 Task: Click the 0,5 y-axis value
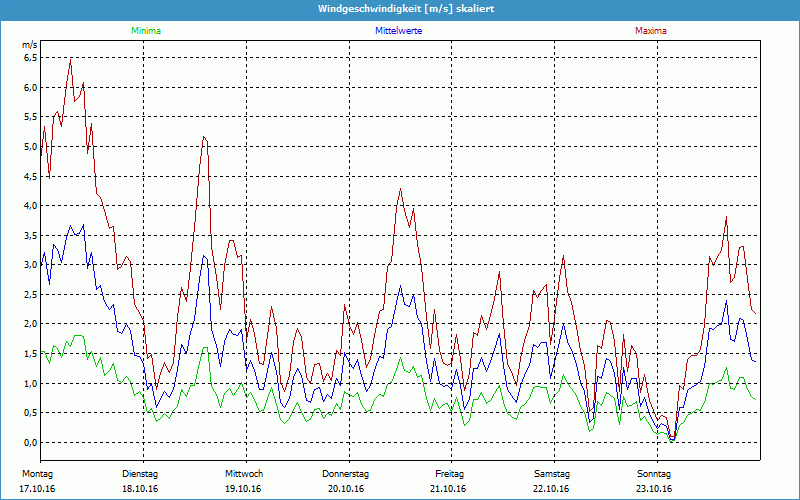click(x=31, y=413)
